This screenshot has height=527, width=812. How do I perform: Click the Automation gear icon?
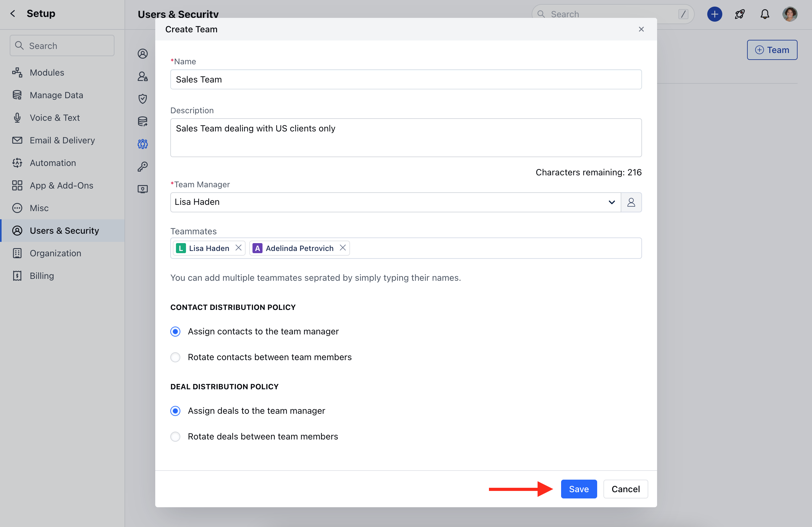(17, 163)
